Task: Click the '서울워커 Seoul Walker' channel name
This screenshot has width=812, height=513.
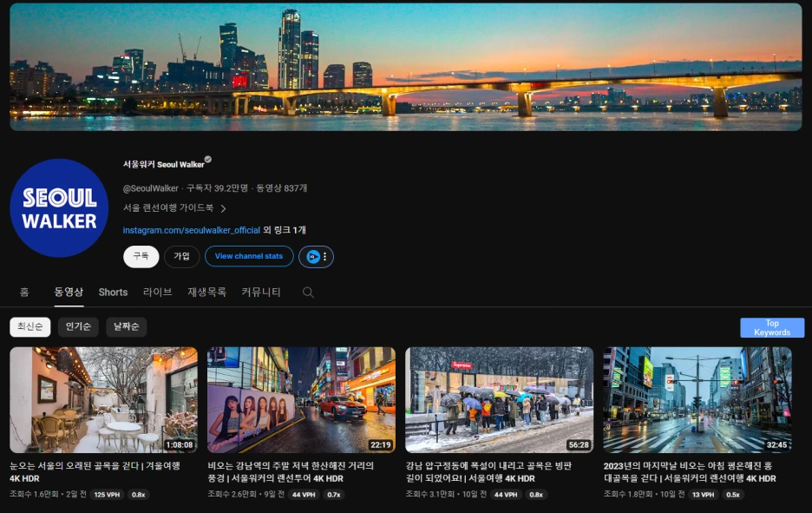Action: [x=164, y=164]
